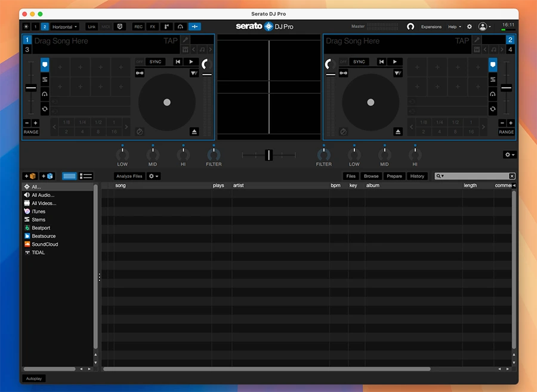Click the library search field
This screenshot has height=392, width=537.
(476, 176)
